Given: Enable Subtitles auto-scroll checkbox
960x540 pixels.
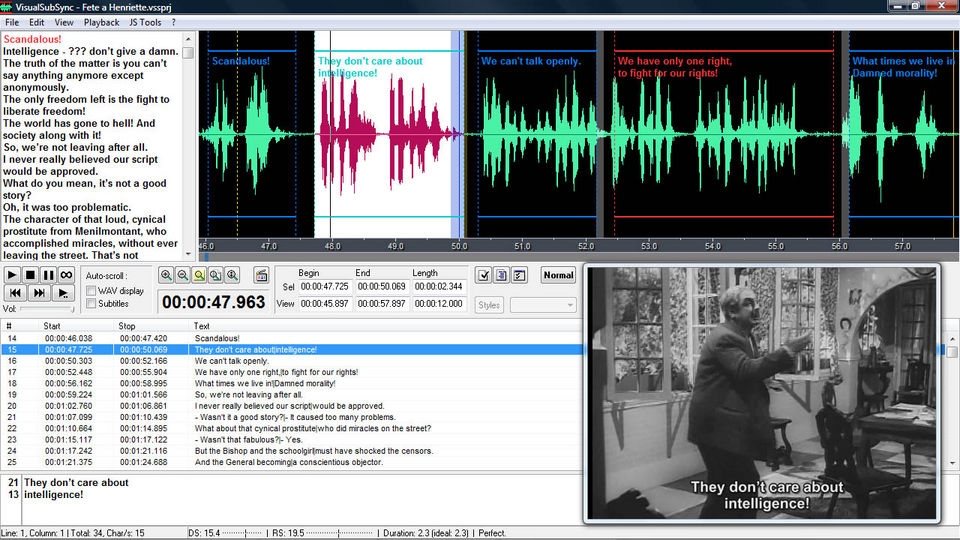Looking at the screenshot, I should 91,304.
